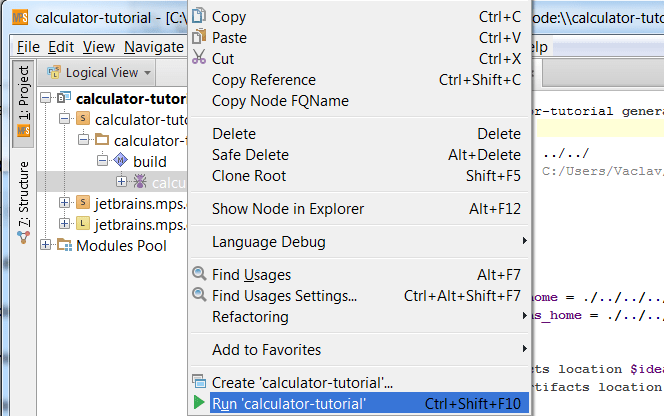
Task: Choose Safe Delete from context menu
Action: 250,155
